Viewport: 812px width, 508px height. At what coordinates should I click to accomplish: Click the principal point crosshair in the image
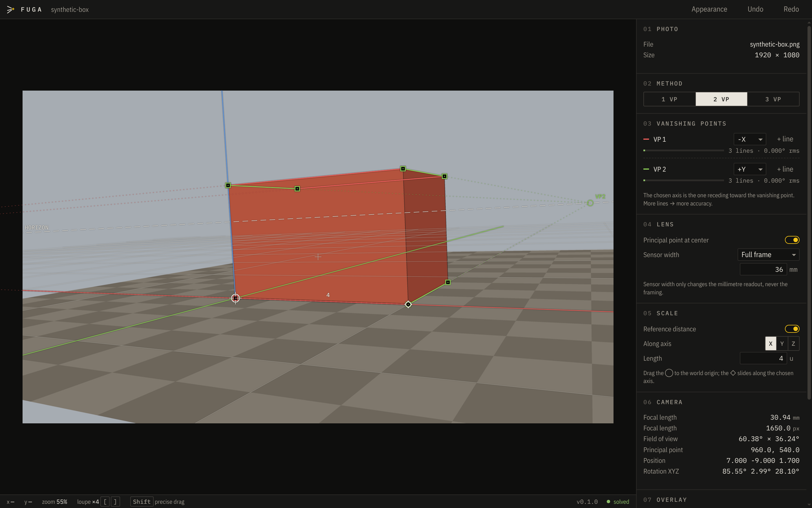pyautogui.click(x=318, y=257)
